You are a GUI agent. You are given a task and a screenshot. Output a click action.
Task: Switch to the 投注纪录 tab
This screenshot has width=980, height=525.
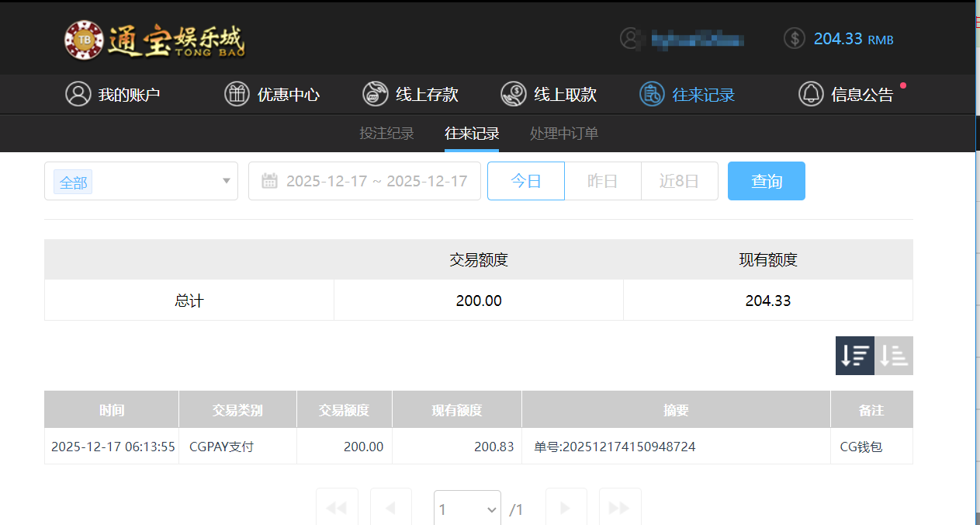pyautogui.click(x=387, y=133)
